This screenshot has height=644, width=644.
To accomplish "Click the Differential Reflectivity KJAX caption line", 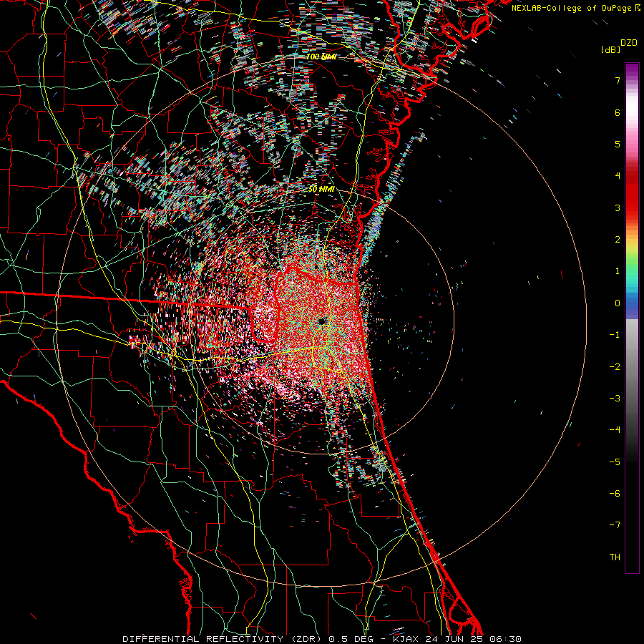I will (x=322, y=639).
